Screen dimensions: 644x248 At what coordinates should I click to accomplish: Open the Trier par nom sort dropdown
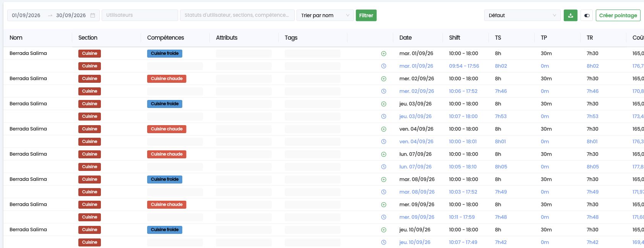click(325, 15)
